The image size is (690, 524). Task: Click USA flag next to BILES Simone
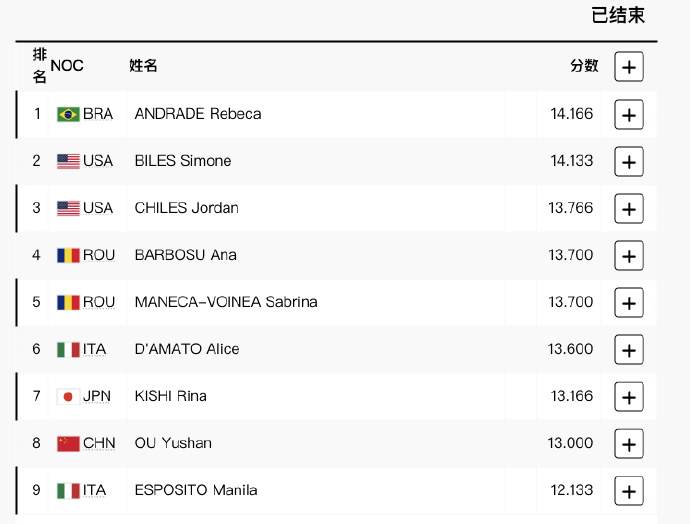(x=68, y=161)
